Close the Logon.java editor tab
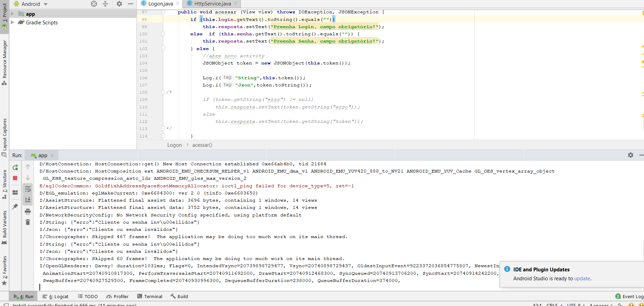The height and width of the screenshot is (306, 644). 178,3
